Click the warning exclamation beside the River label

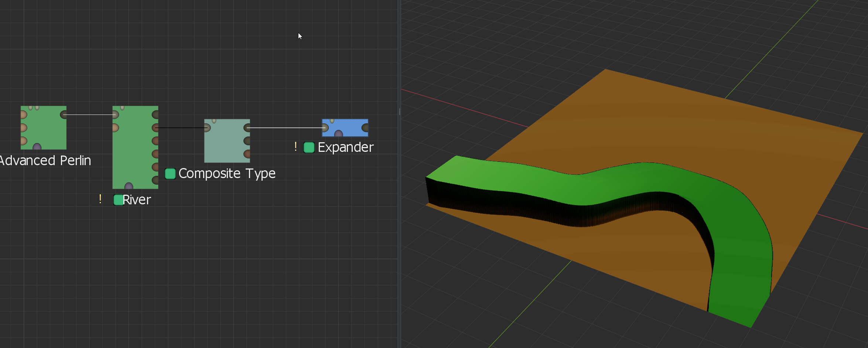tap(100, 199)
